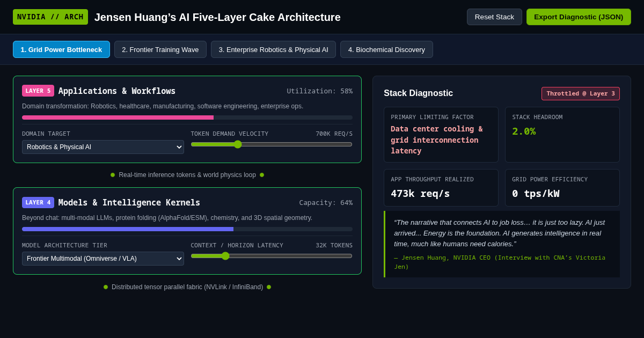644x338 pixels.
Task: Click the 700K REQ/S value
Action: [x=334, y=134]
